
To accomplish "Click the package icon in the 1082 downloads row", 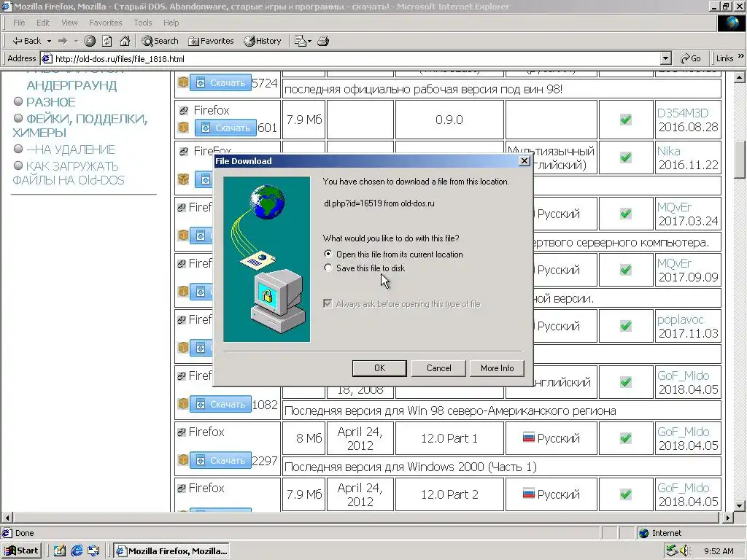I will [x=183, y=404].
